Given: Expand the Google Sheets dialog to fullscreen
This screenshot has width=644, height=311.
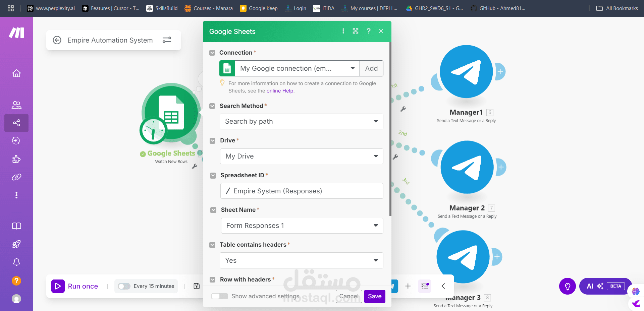Looking at the screenshot, I should tap(356, 31).
